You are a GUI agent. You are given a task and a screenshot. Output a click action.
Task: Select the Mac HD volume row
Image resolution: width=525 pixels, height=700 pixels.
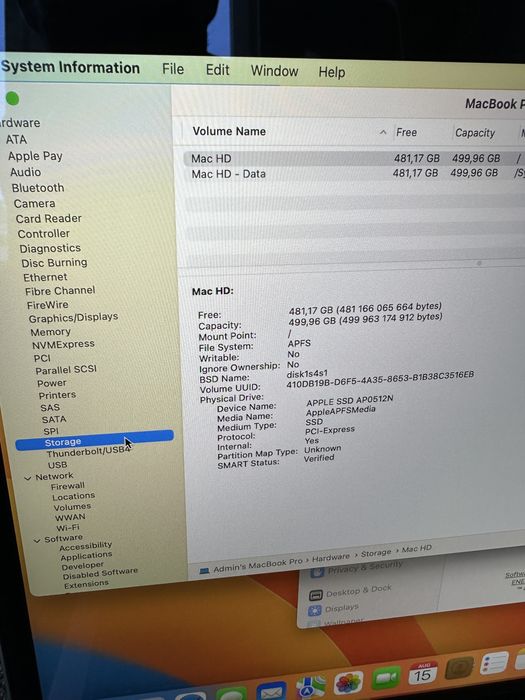tap(354, 158)
